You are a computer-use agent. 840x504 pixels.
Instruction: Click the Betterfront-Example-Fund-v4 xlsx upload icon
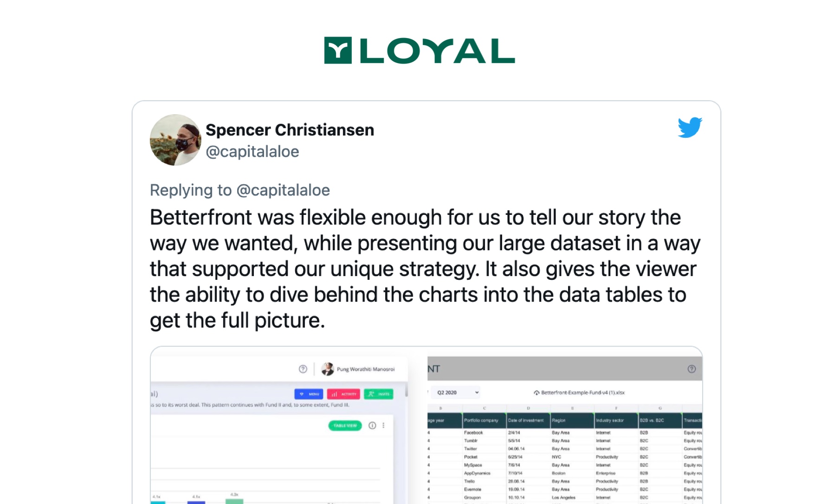[536, 393]
